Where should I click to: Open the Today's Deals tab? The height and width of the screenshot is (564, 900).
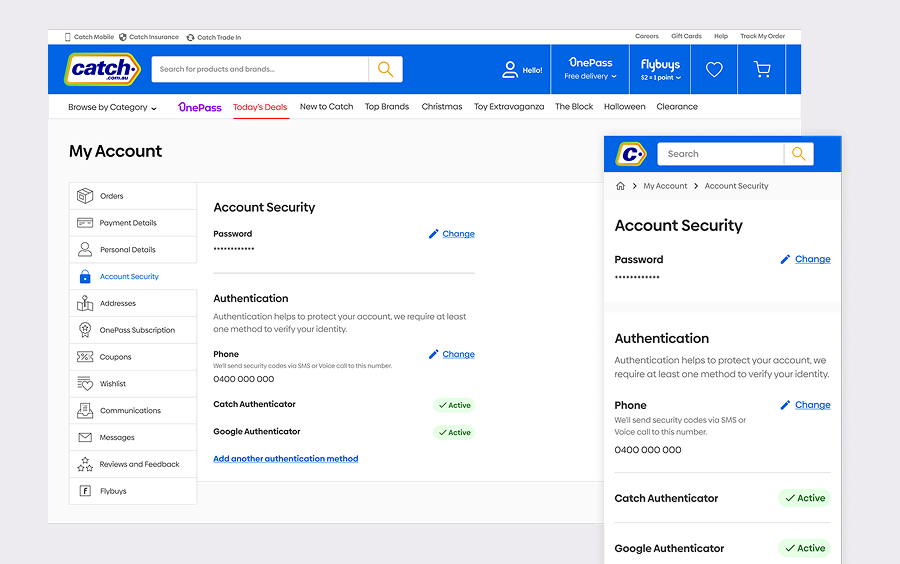coord(260,107)
